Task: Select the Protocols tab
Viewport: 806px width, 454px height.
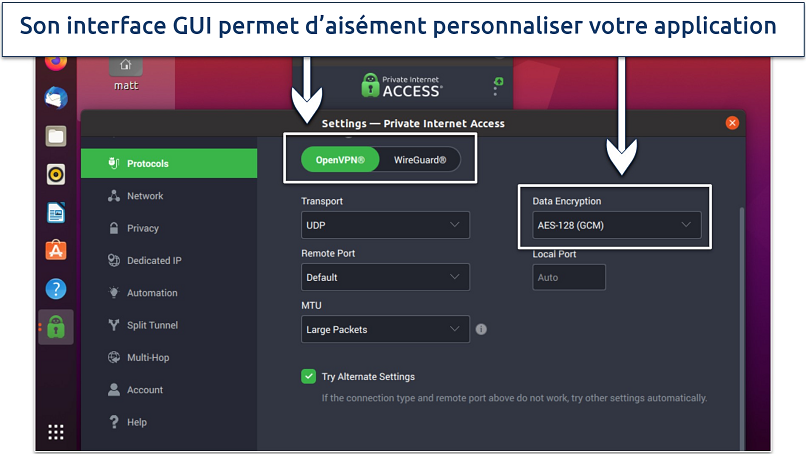Action: (170, 163)
